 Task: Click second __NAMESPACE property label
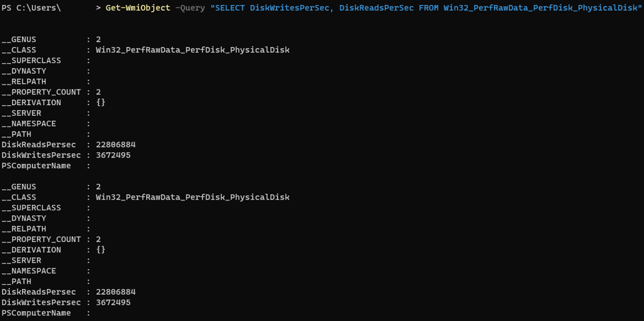pyautogui.click(x=29, y=272)
